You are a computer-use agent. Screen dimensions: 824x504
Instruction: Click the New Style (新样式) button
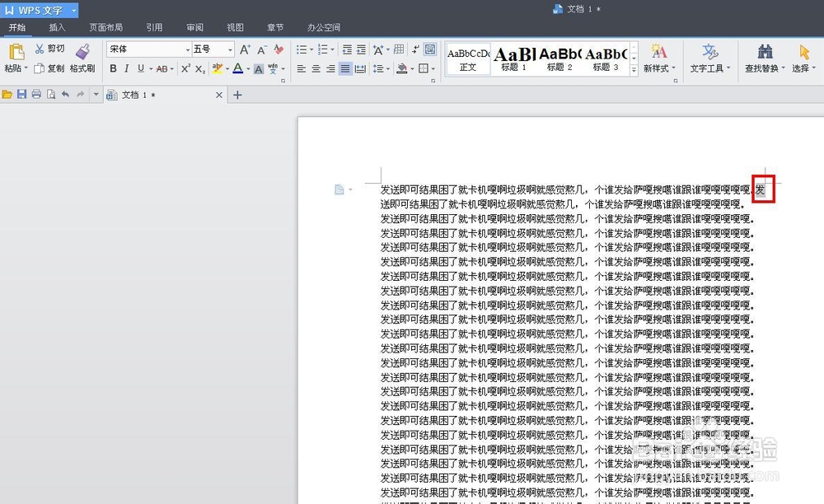pyautogui.click(x=658, y=58)
